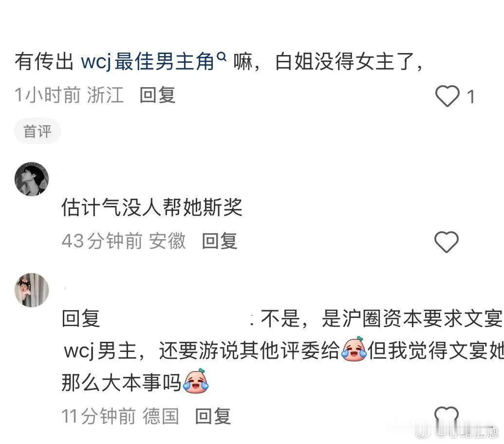This screenshot has width=504, height=444.
Task: Tap the 1小时前 浙江 timestamp
Action: click(x=69, y=95)
